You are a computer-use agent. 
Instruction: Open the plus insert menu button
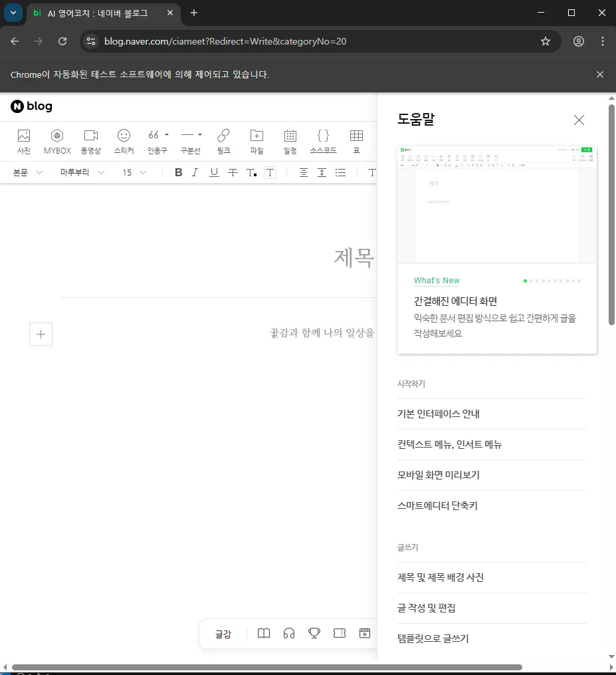pos(41,334)
